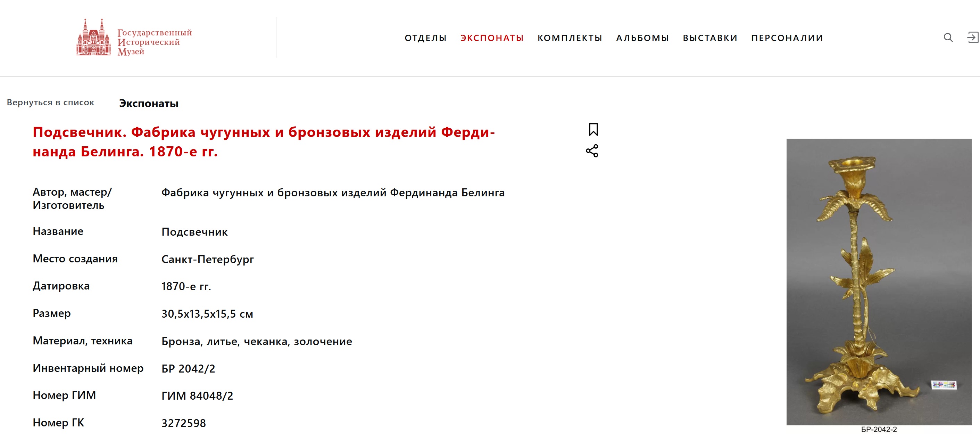Select the material value Бронза, литье, чеканка, золочение
Image resolution: width=980 pixels, height=441 pixels.
[257, 341]
